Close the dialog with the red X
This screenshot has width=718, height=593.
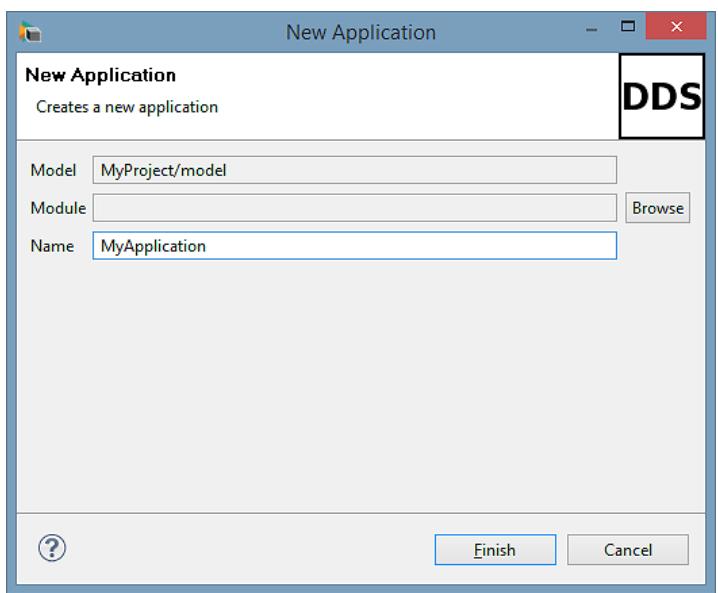676,27
